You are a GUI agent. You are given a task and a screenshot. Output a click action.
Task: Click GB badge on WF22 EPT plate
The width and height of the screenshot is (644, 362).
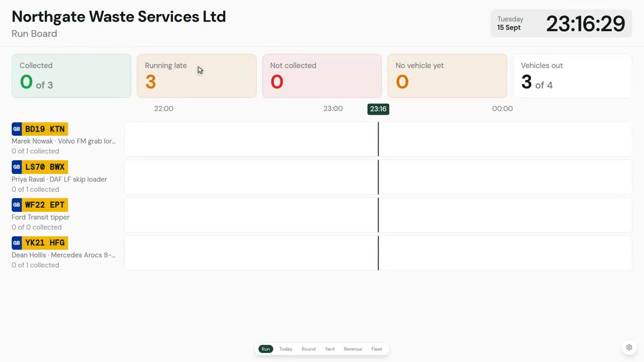pos(17,205)
